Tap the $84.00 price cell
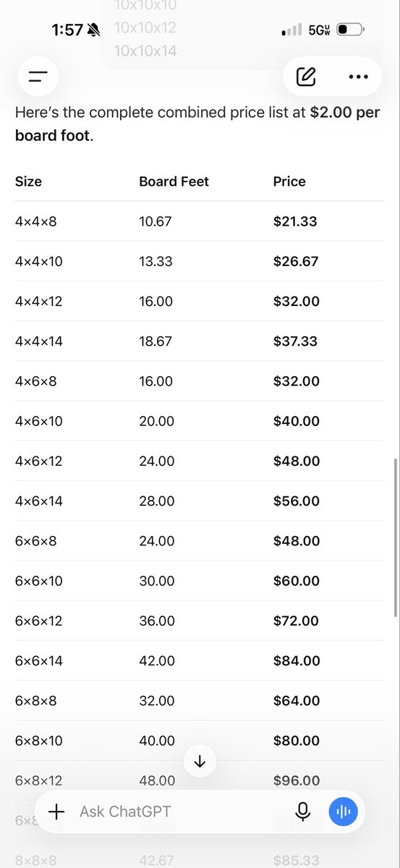Image resolution: width=400 pixels, height=868 pixels. tap(297, 660)
